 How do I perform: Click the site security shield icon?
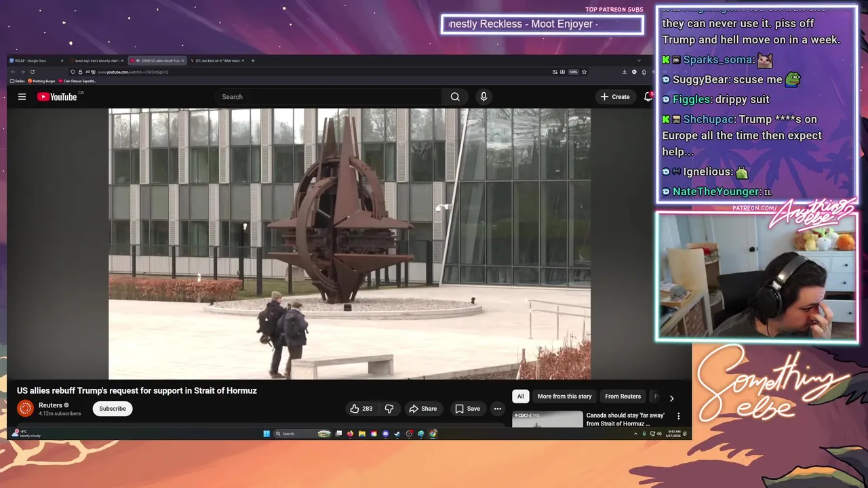73,72
